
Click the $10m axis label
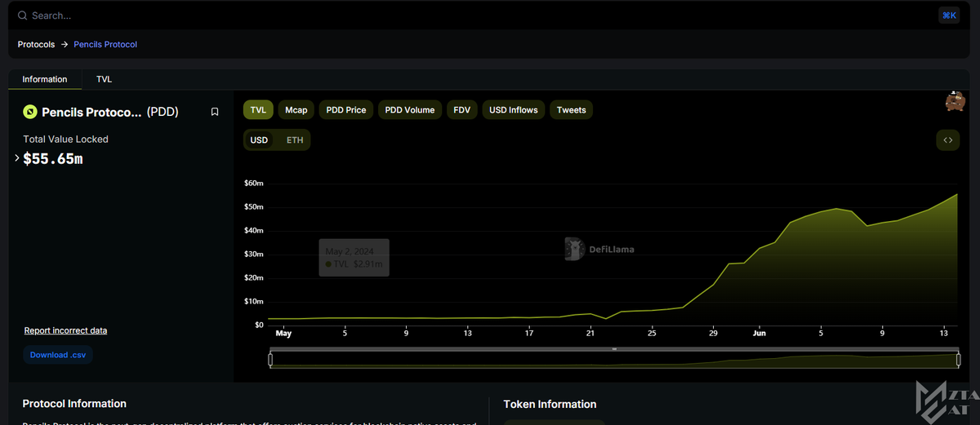pyautogui.click(x=253, y=302)
